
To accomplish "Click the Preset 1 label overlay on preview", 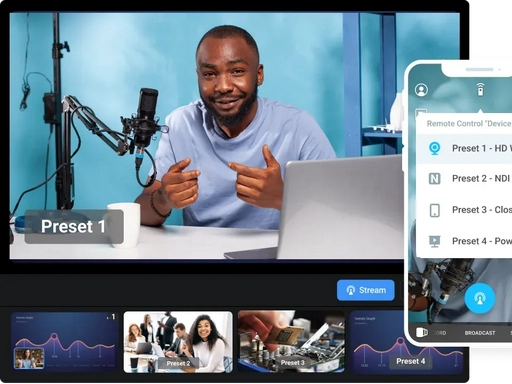I will (x=74, y=227).
